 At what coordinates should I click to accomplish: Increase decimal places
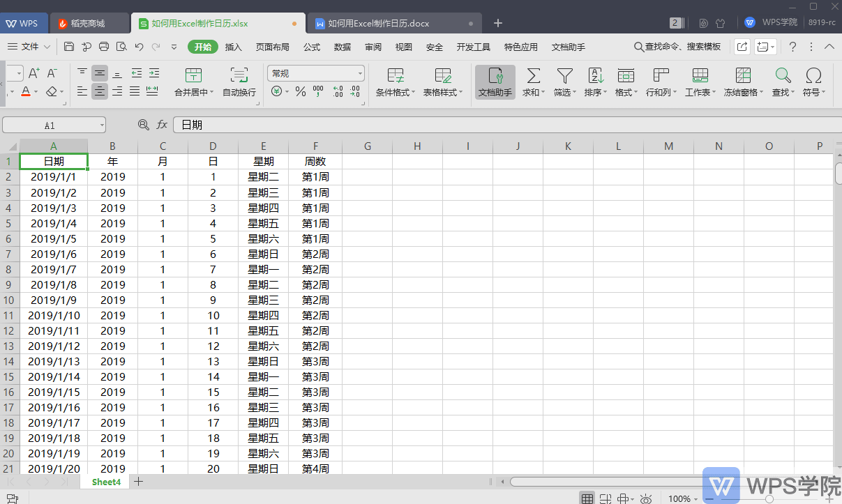tap(338, 91)
